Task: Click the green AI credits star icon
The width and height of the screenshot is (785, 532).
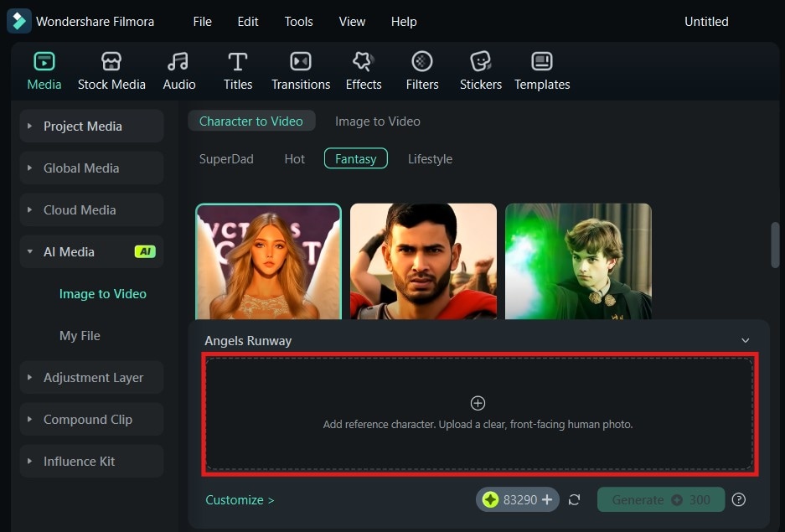Action: (x=491, y=499)
